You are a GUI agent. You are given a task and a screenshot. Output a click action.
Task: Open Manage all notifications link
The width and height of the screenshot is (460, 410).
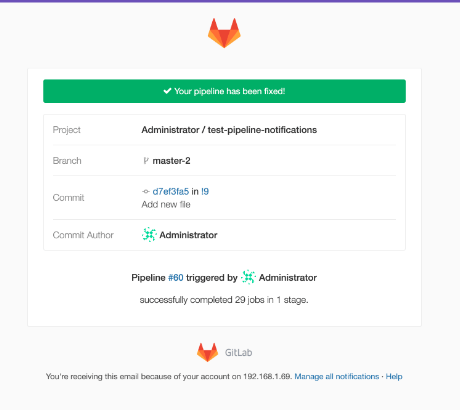click(x=337, y=376)
